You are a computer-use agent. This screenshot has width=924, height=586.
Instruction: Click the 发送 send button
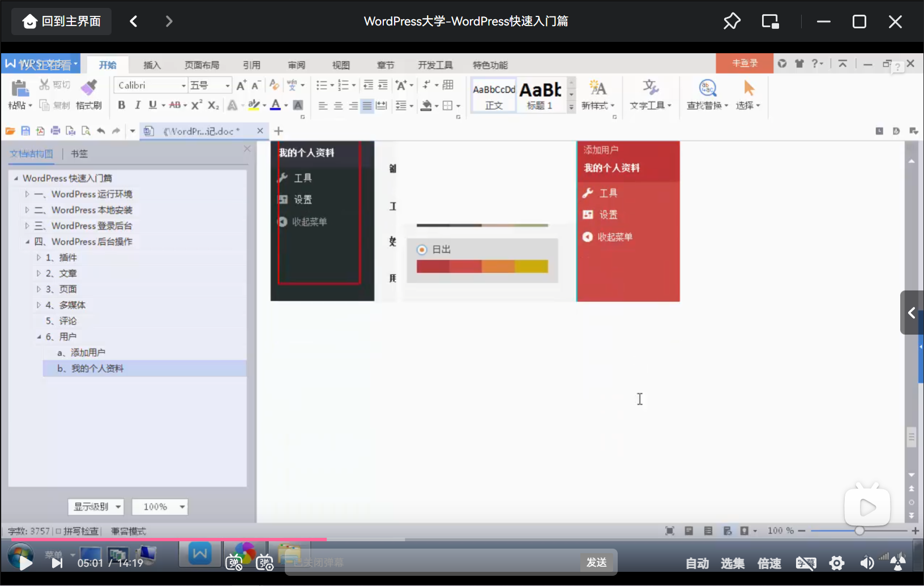click(597, 562)
